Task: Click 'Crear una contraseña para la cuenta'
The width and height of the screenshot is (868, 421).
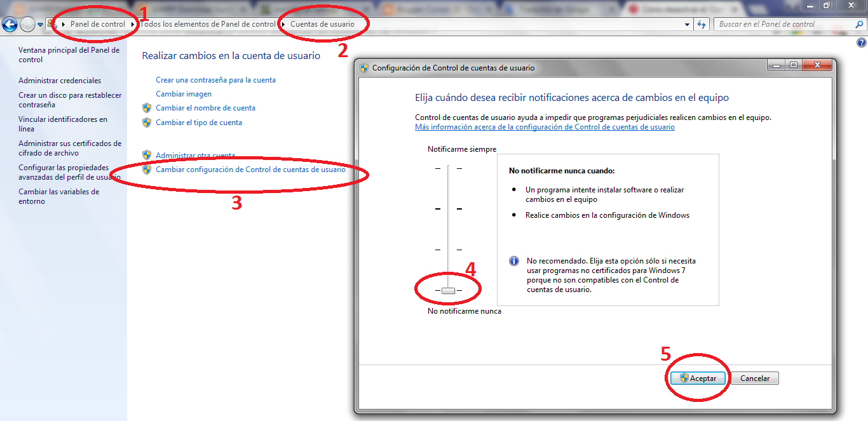Action: pyautogui.click(x=216, y=80)
